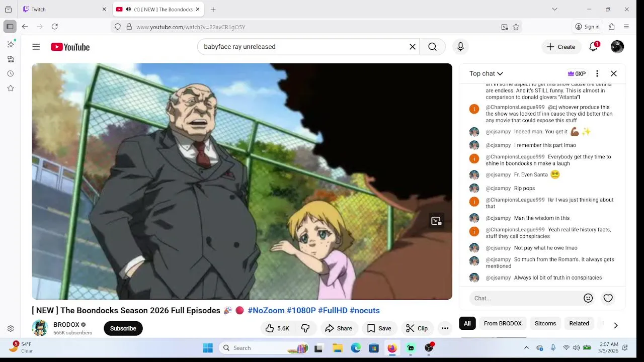
Task: Subscribe to the BRODOX channel
Action: click(123, 328)
